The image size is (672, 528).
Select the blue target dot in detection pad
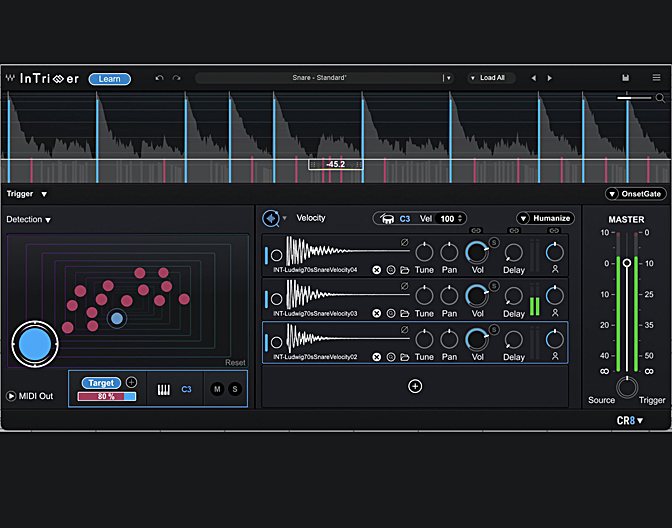[117, 318]
